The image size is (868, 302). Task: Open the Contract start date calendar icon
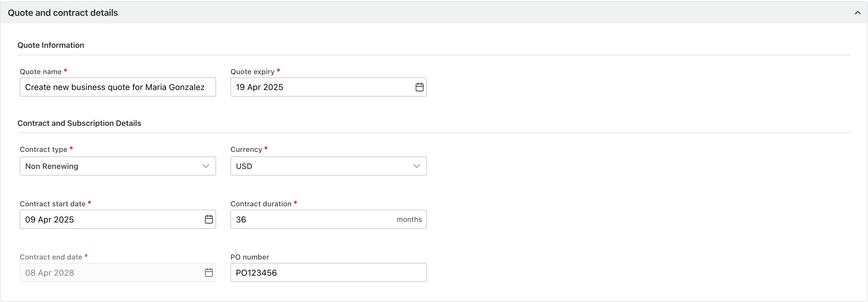pos(209,219)
